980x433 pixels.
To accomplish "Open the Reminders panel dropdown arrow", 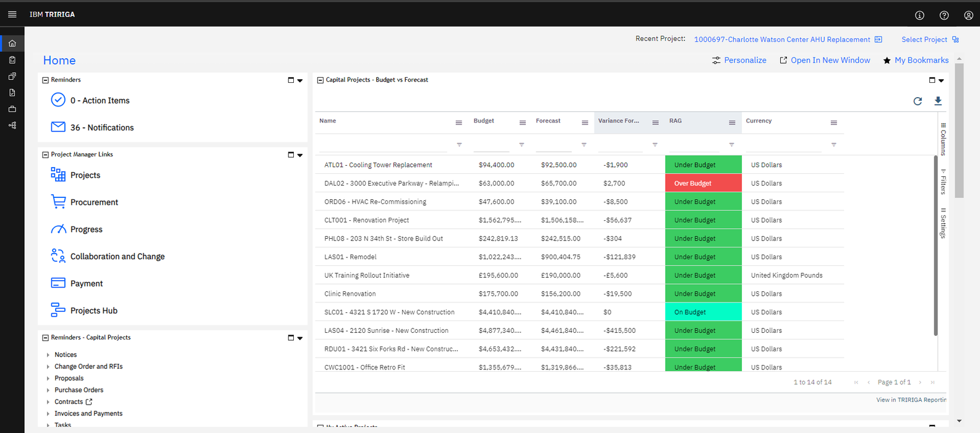I will pyautogui.click(x=300, y=80).
